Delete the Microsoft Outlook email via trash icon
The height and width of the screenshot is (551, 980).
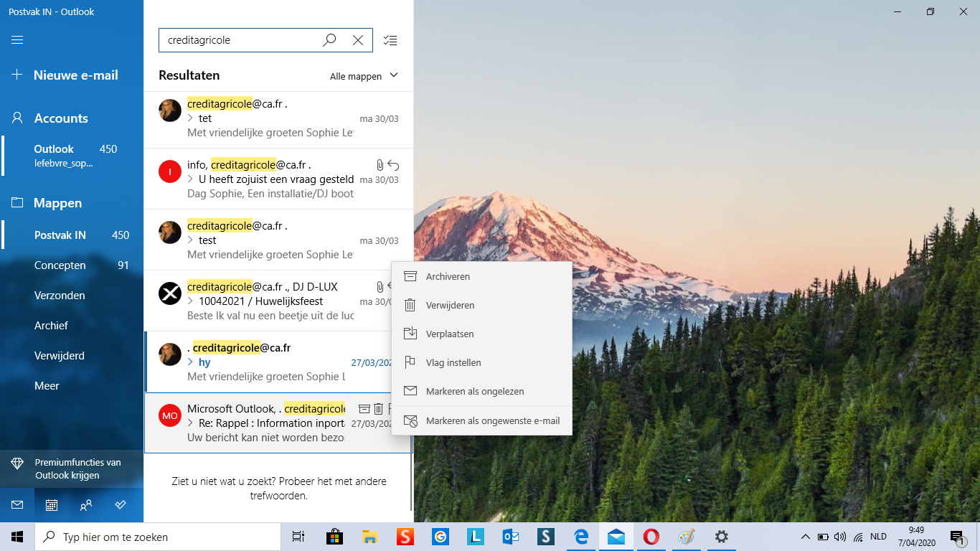pyautogui.click(x=379, y=409)
